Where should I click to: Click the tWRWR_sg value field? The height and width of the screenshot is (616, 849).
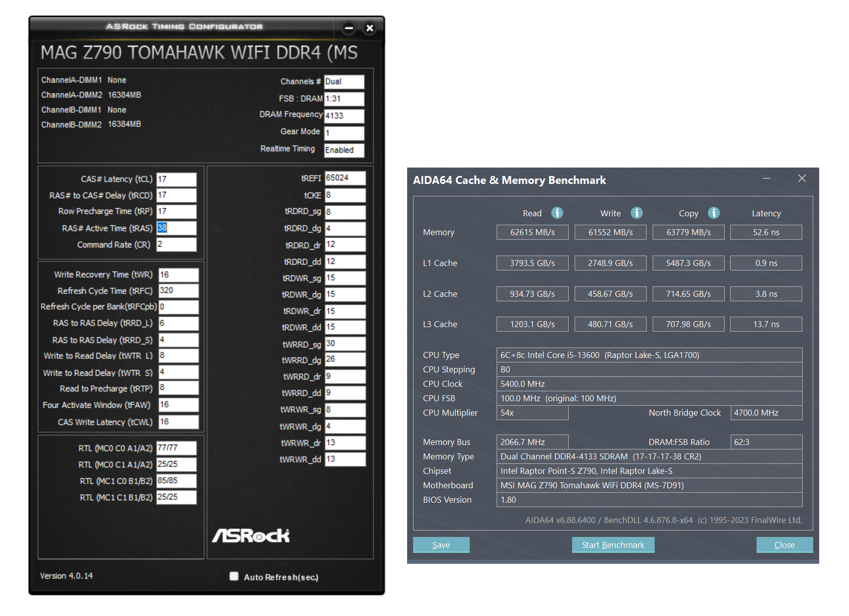click(345, 410)
